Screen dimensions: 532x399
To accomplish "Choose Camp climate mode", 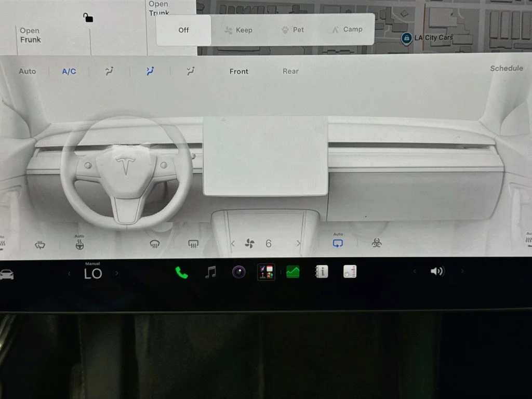I will (347, 30).
